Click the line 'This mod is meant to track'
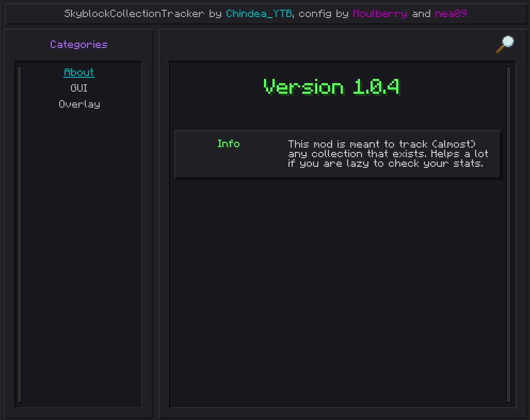530x420 pixels. [381, 144]
